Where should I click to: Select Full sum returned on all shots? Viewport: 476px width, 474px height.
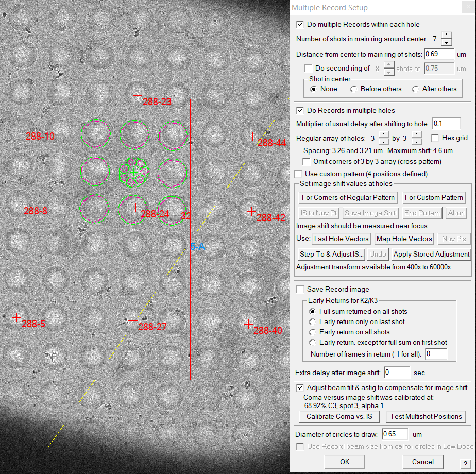[312, 312]
